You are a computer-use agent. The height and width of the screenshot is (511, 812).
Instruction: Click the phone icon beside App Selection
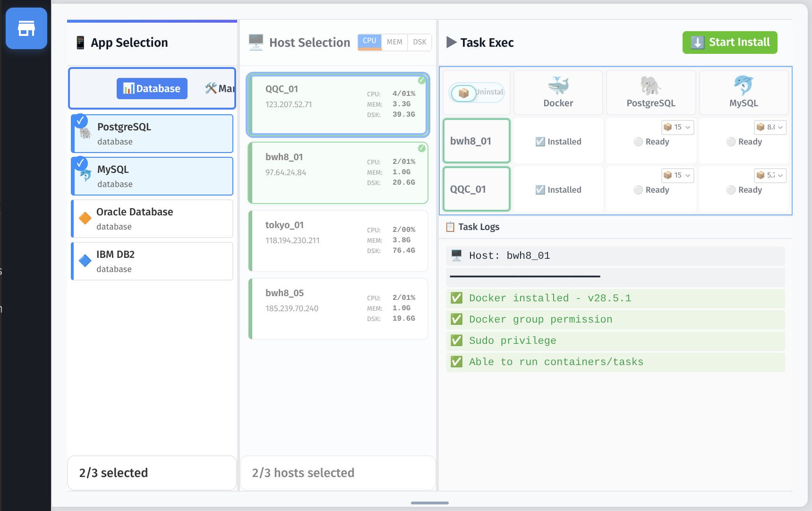(81, 42)
